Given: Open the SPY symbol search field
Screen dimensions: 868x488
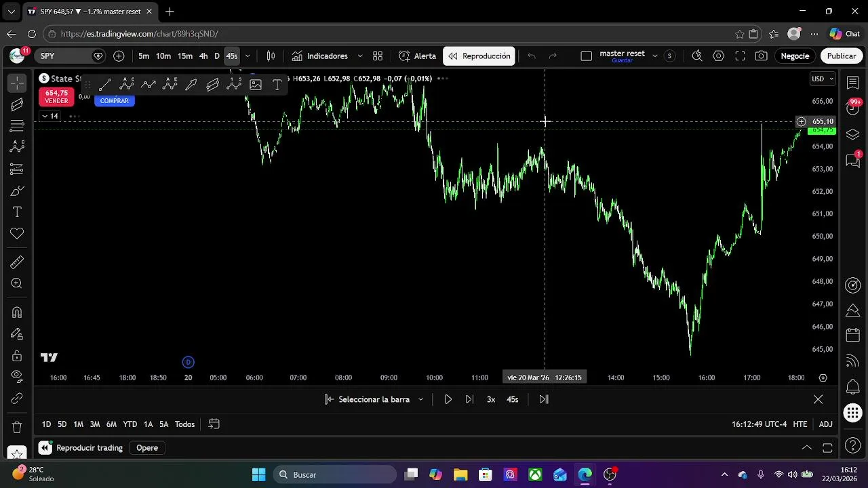Looking at the screenshot, I should 71,56.
